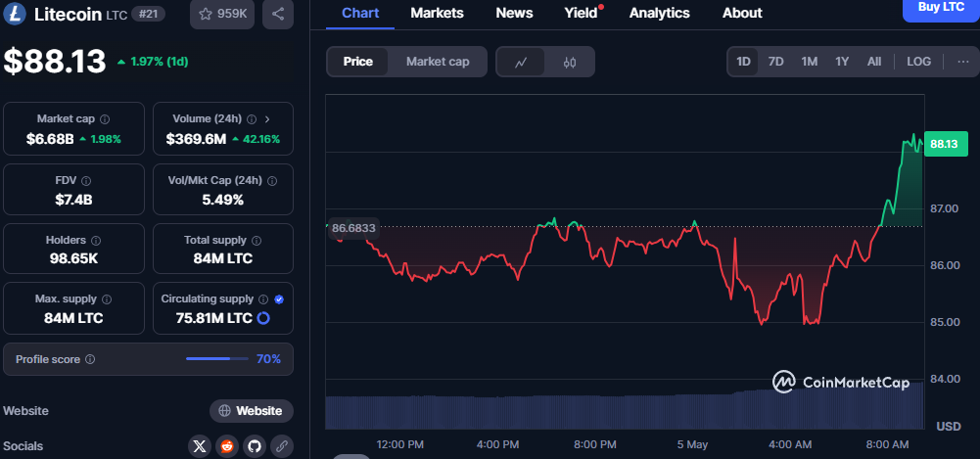Image resolution: width=980 pixels, height=459 pixels.
Task: Show Max. supply info icon
Action: tap(107, 299)
